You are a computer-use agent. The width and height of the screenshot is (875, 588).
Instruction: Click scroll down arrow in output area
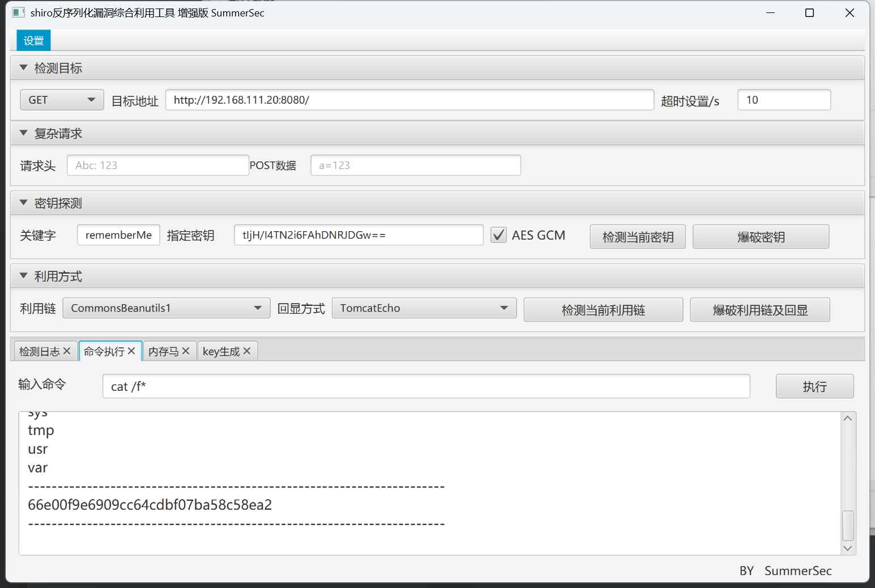tap(848, 548)
